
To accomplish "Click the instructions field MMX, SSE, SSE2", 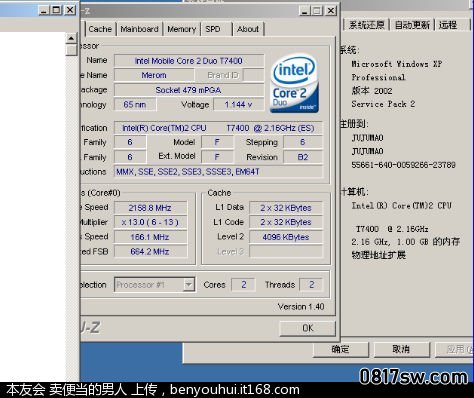I will 218,172.
